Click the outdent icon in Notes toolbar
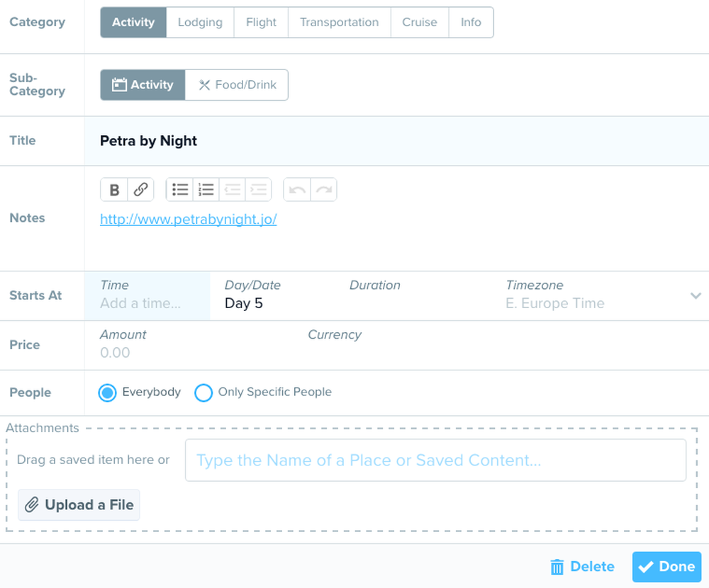This screenshot has width=709, height=588. coord(233,189)
